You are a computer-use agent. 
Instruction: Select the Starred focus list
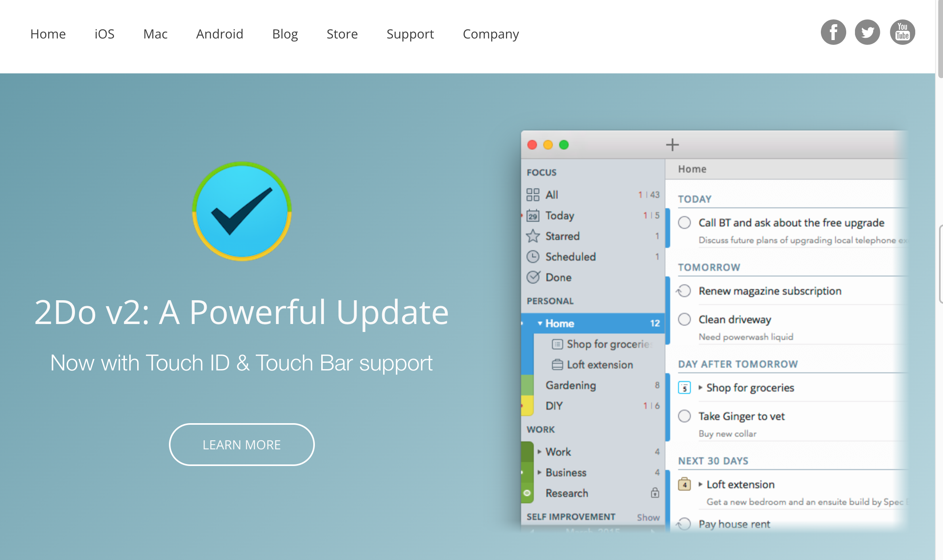point(593,236)
